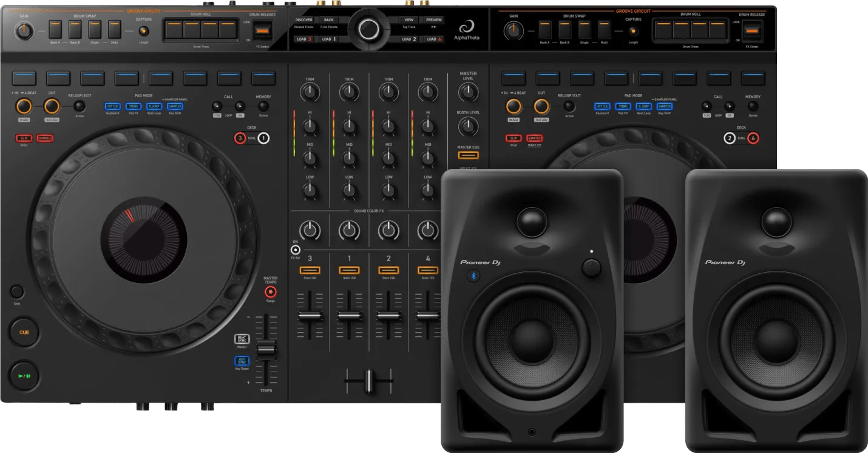Toggle the left deck QUANTIZE button
The image size is (868, 453).
tap(45, 138)
